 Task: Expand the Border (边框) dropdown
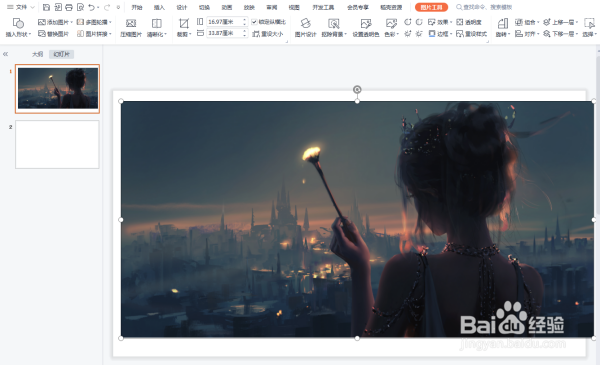coord(451,34)
